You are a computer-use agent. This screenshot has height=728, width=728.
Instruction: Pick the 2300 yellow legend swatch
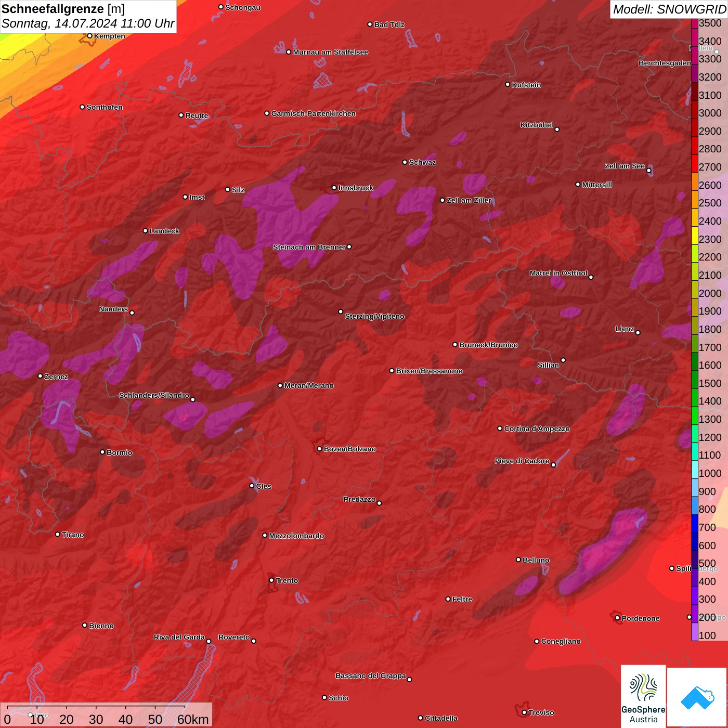[x=695, y=235]
